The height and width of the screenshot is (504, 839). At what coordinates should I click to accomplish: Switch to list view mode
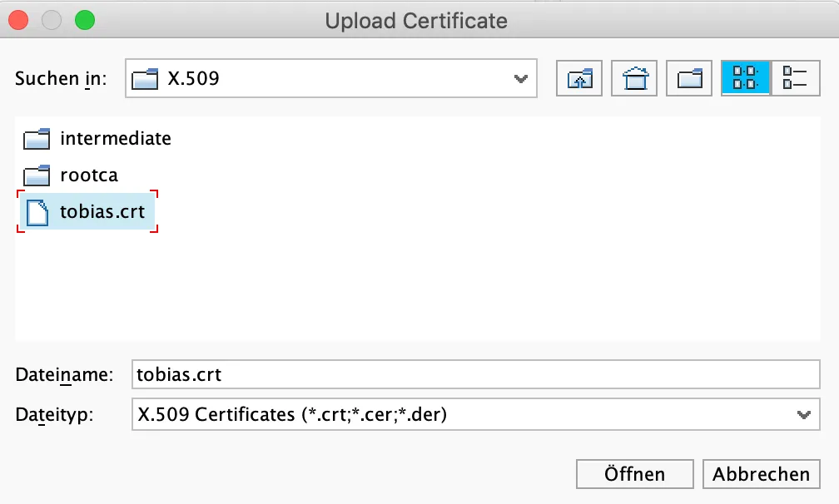click(745, 79)
